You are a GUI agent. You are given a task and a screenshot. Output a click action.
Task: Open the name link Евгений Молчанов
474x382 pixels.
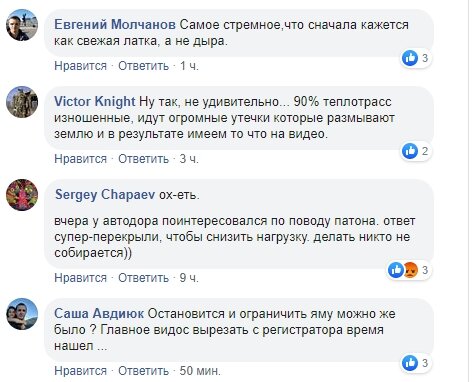(x=115, y=25)
